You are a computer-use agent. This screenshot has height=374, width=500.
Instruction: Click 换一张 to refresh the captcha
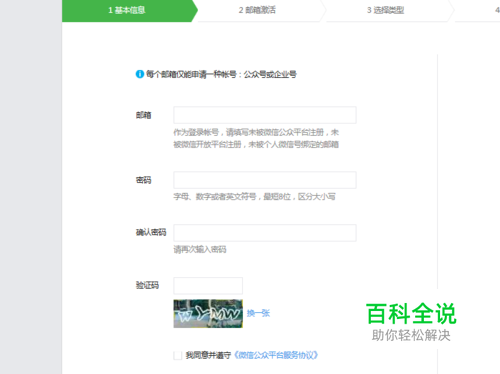click(x=258, y=313)
